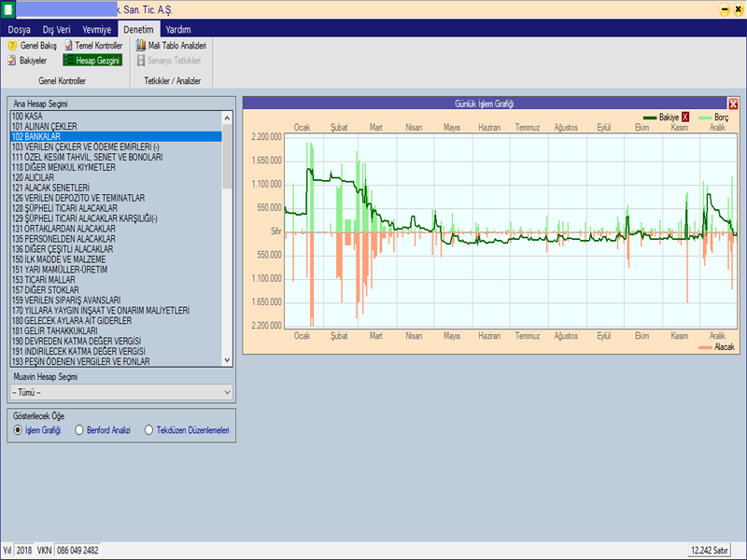This screenshot has height=560, width=747.
Task: Select 131 ORTAKLARDAN ALACAKLAR
Action: tap(116, 229)
